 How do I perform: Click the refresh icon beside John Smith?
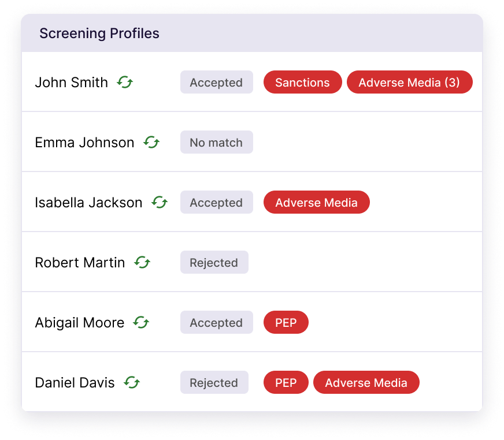[125, 83]
